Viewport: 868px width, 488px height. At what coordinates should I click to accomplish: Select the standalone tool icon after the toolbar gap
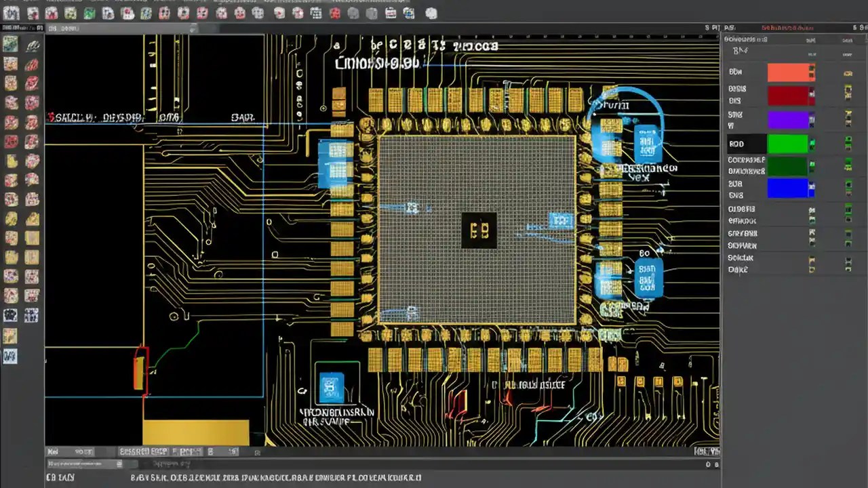(x=432, y=13)
